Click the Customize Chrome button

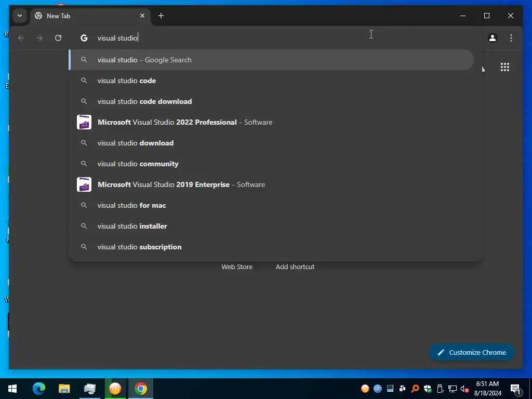pyautogui.click(x=472, y=353)
